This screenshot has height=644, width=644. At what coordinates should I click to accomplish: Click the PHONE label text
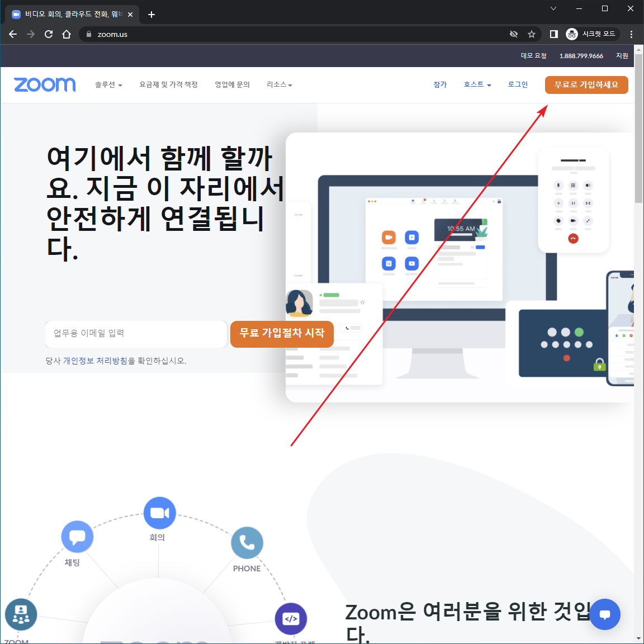[247, 569]
